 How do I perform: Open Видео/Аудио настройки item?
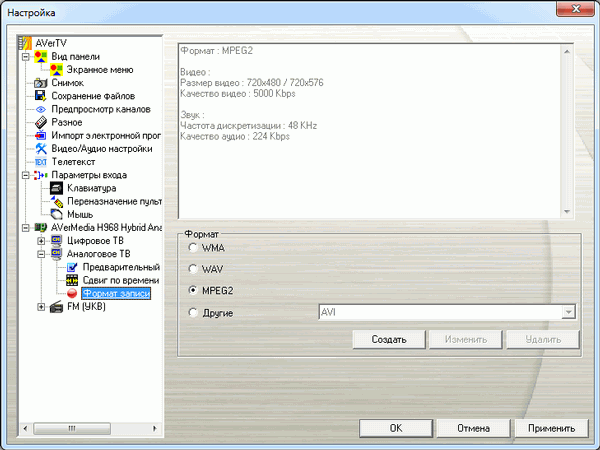tap(102, 148)
